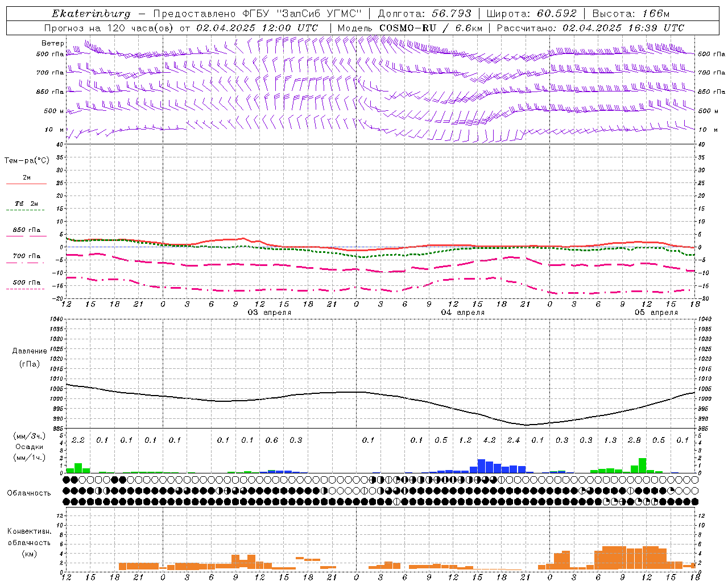Click the "Осадки" precipitation label
The width and height of the screenshot is (728, 582).
point(30,447)
